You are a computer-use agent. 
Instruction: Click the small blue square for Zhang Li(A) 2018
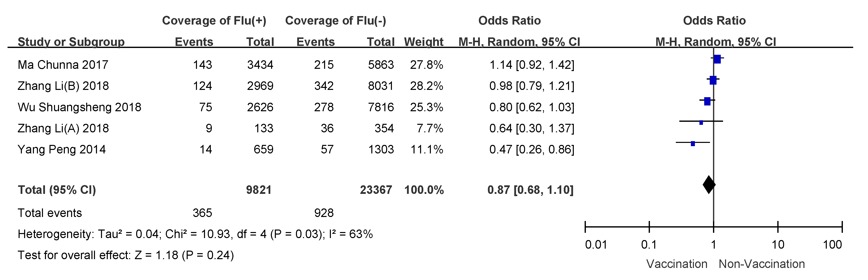coord(701,123)
